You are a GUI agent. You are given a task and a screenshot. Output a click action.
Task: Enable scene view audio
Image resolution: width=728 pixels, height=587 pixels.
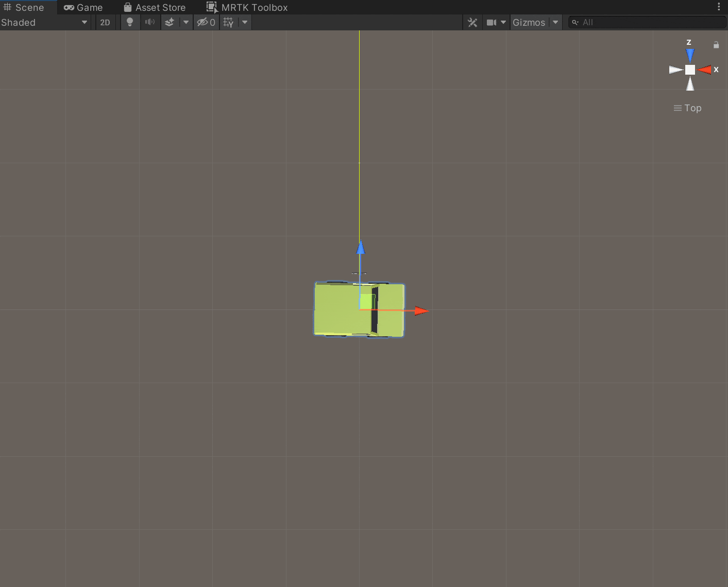tap(150, 22)
